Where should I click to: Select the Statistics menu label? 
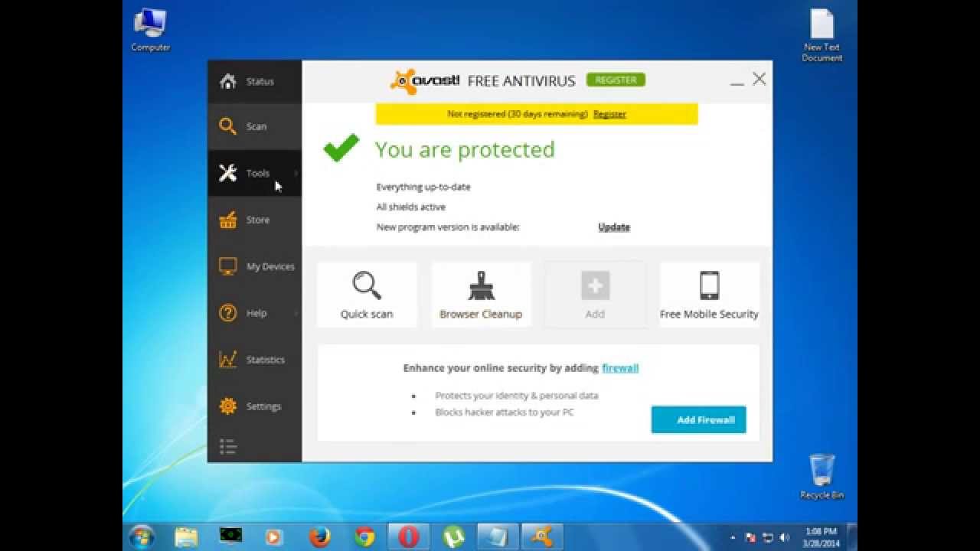(x=265, y=360)
